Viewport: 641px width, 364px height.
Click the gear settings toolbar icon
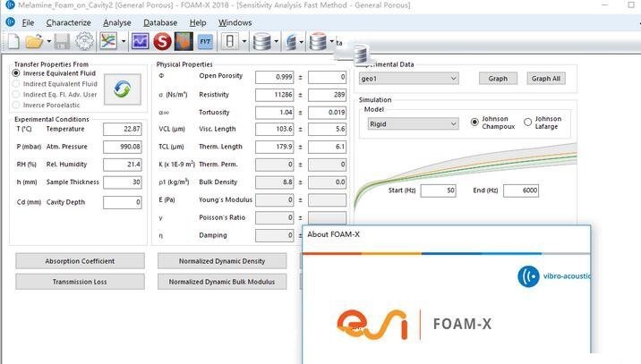[84, 42]
